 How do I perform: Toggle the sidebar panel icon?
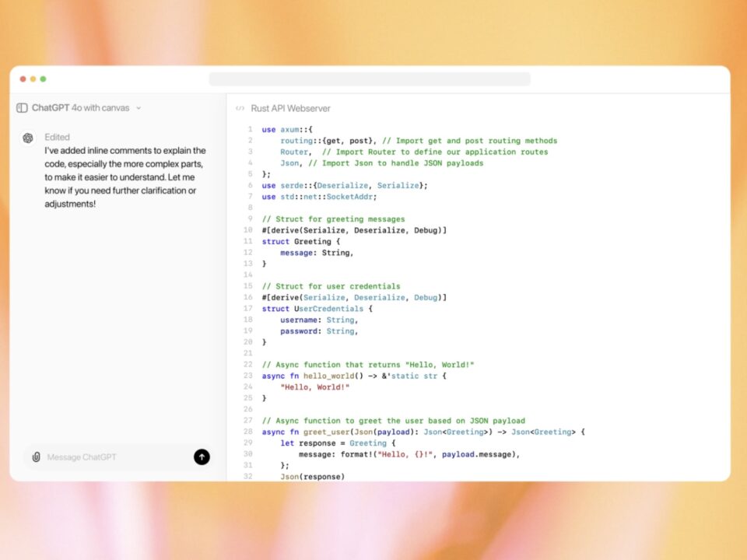point(22,108)
